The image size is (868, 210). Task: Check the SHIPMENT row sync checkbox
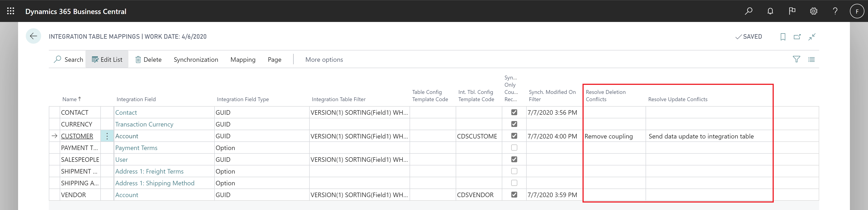pyautogui.click(x=514, y=171)
